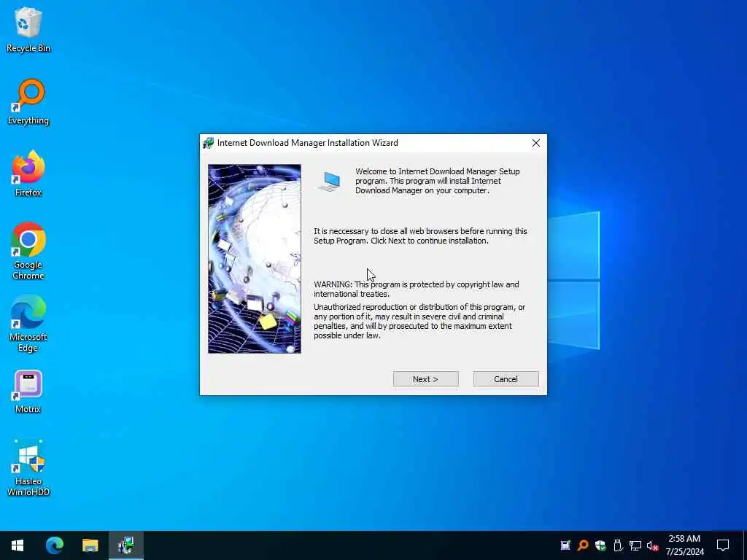Select the Google Chrome desktop shortcut
This screenshot has width=747, height=560.
[x=28, y=251]
